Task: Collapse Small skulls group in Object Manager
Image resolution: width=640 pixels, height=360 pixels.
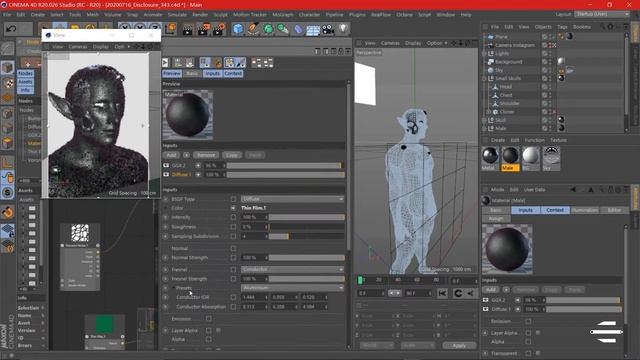Action: click(484, 78)
